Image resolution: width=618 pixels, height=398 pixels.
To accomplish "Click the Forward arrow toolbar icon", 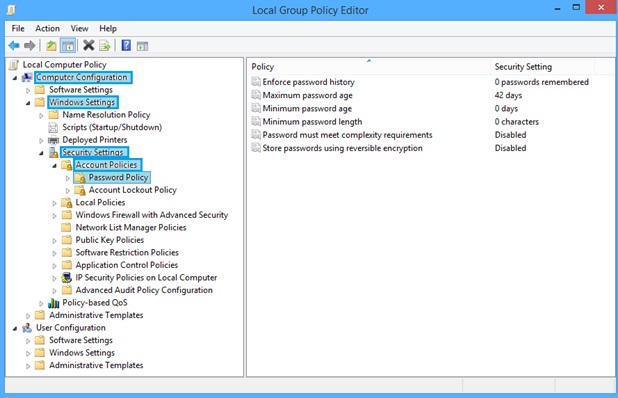I will click(30, 46).
